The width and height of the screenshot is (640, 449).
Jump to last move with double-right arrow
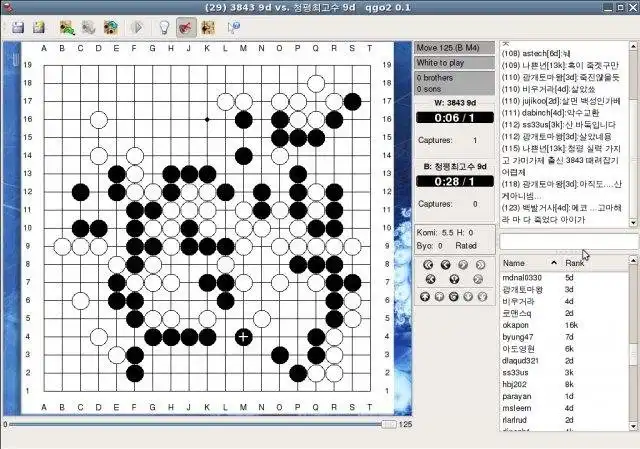click(480, 265)
